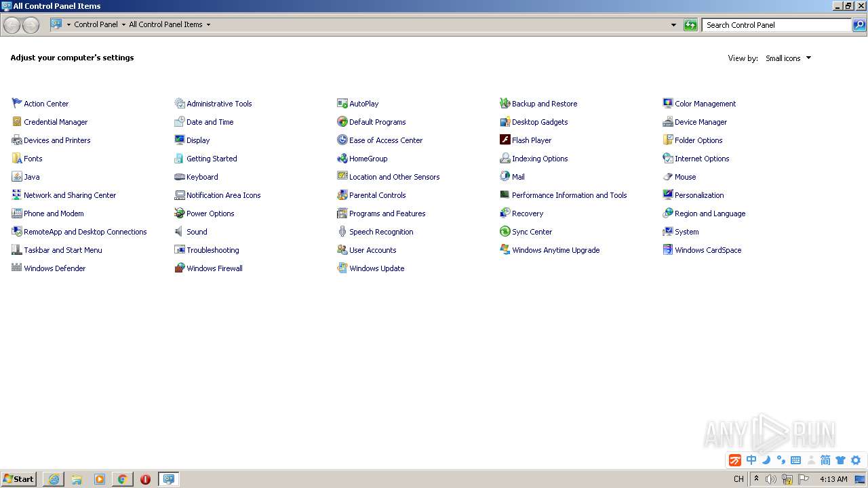Open the Programs and Features link
The image size is (868, 488).
coord(387,213)
